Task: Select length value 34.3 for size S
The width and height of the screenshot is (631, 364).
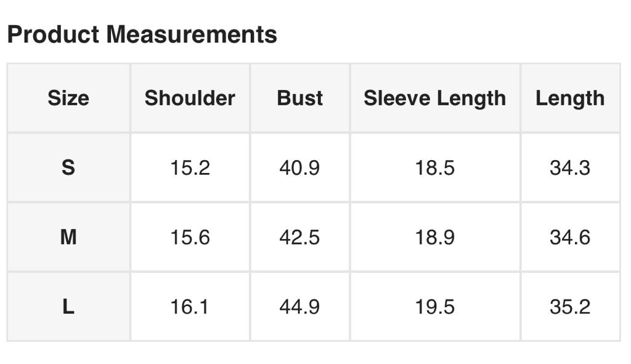Action: coord(570,167)
